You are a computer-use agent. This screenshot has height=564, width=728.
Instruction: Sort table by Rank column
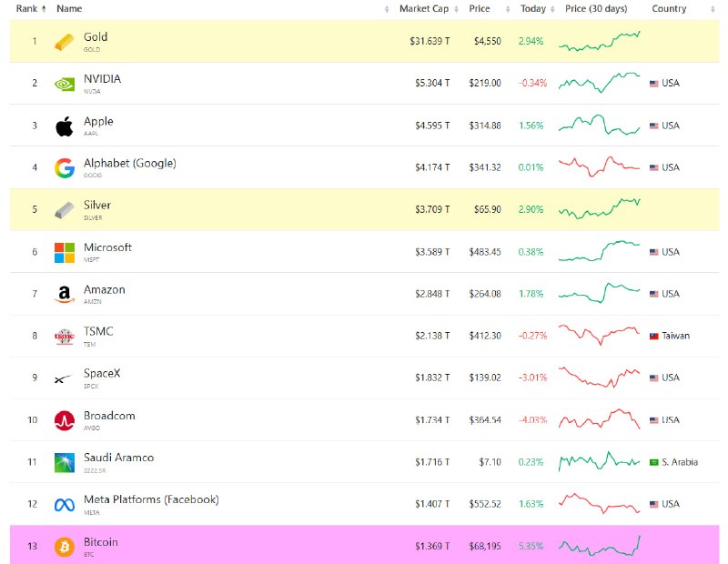[31, 9]
